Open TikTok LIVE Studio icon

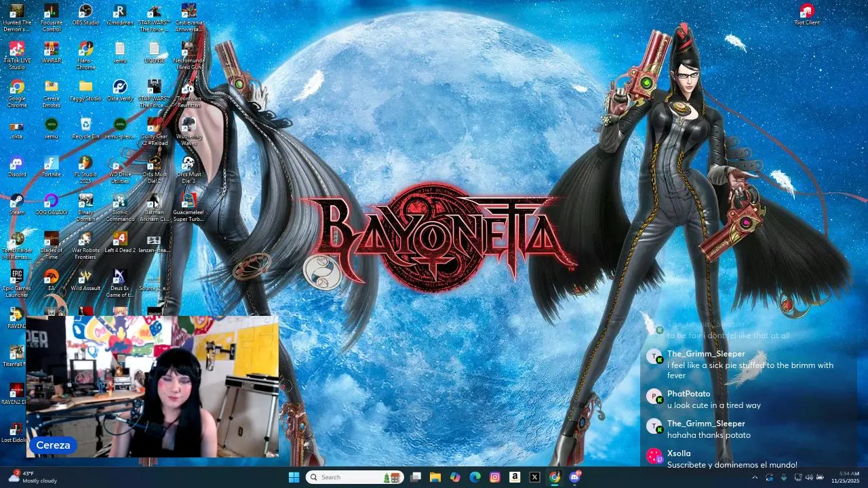pos(17,56)
